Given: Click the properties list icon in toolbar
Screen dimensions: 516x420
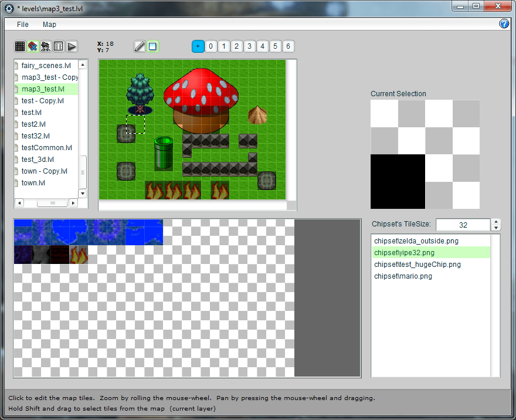Looking at the screenshot, I should click(x=59, y=46).
